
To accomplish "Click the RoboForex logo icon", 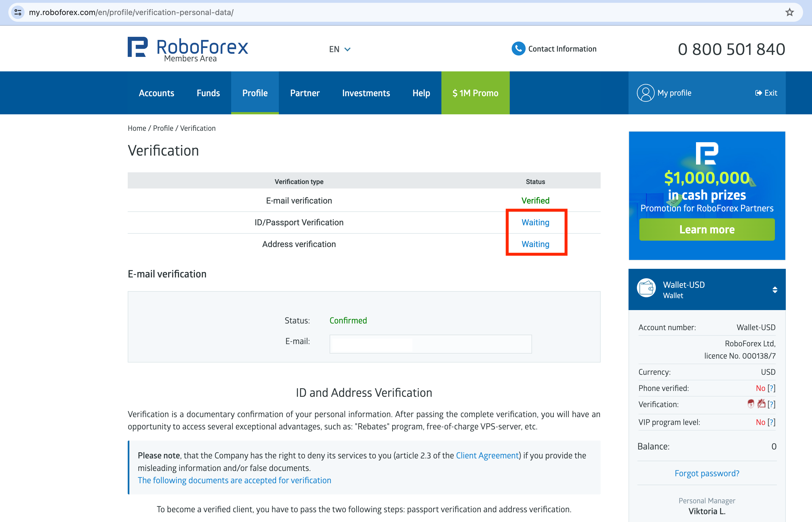I will click(x=137, y=47).
